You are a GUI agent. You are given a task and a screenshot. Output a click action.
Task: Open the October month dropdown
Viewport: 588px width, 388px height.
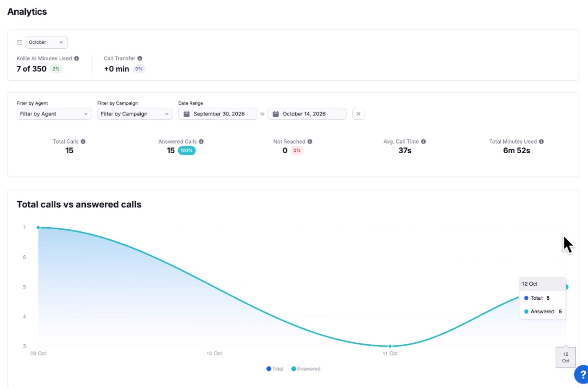coord(47,42)
